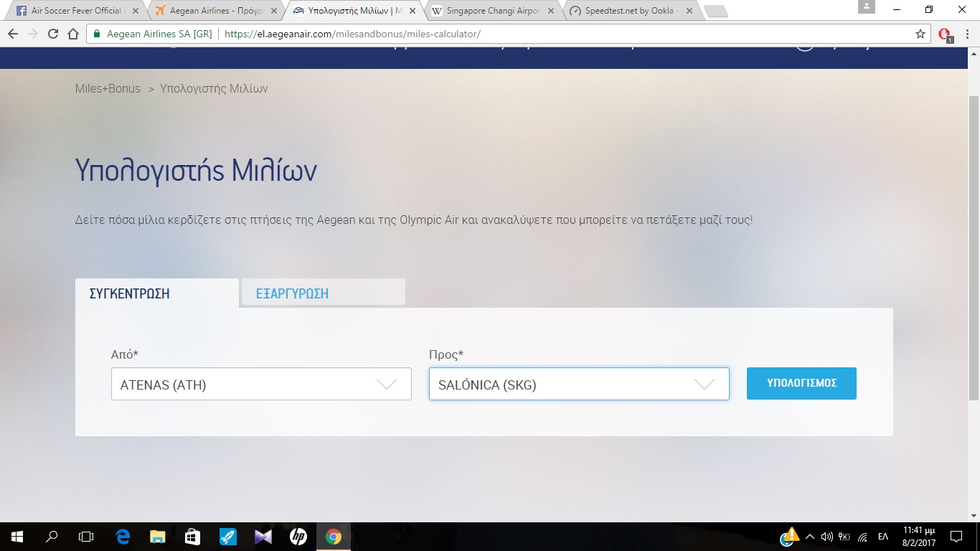Open HP app on taskbar
Viewport: 980px width, 551px height.
click(298, 536)
